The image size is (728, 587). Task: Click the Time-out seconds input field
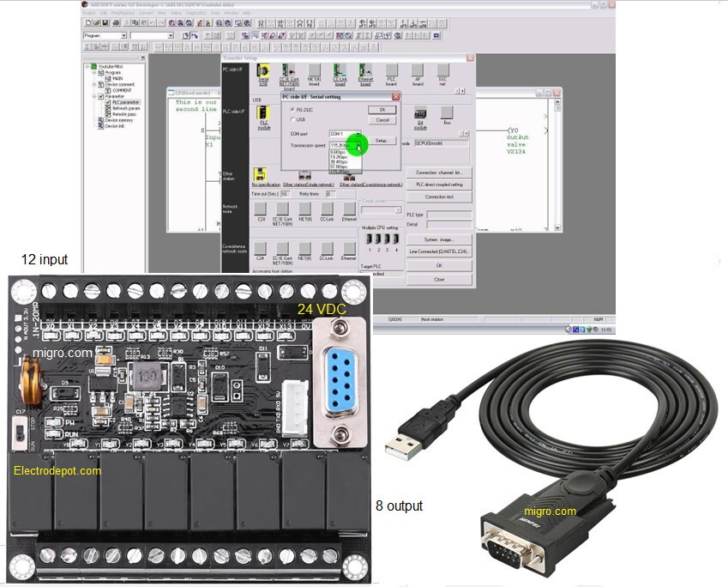286,193
